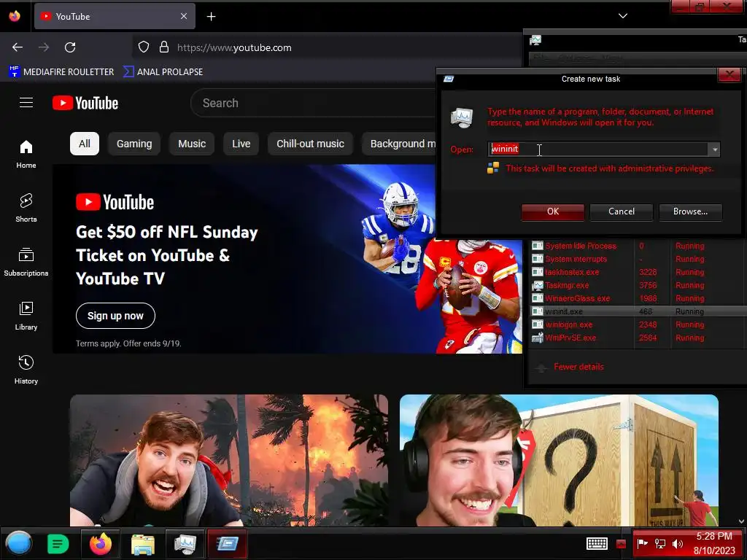Click YouTube page scrollbar down arrow
The width and height of the screenshot is (747, 560).
(x=742, y=521)
